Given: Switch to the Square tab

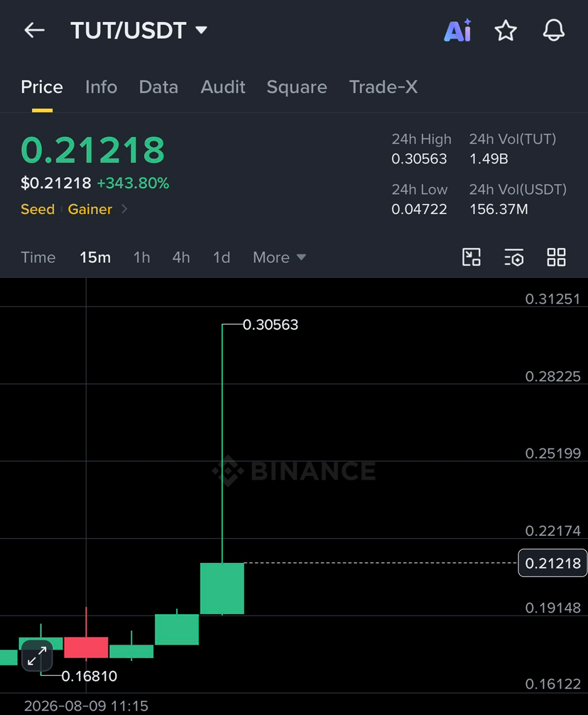Looking at the screenshot, I should click(297, 87).
